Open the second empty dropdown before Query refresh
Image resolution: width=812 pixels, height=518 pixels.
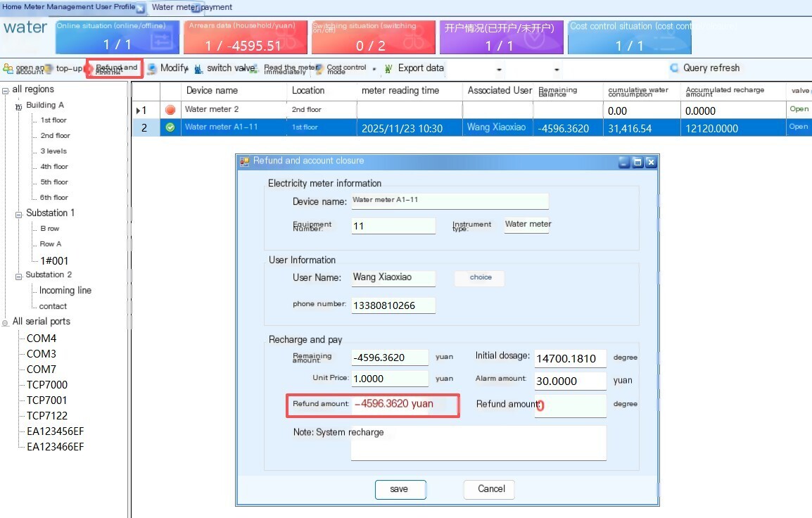click(x=557, y=70)
